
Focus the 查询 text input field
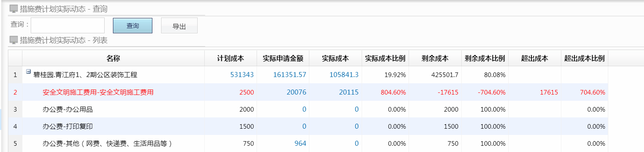pyautogui.click(x=68, y=25)
